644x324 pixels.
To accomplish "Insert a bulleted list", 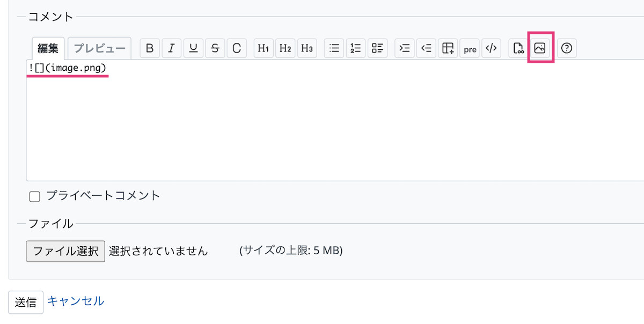I will click(x=334, y=48).
